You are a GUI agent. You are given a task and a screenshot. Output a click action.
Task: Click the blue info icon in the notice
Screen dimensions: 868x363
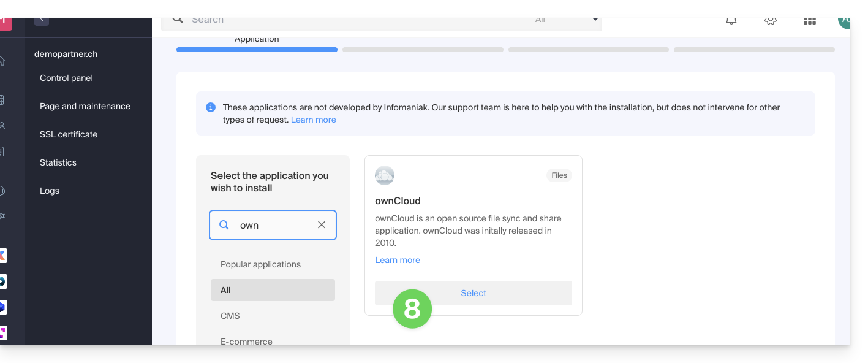tap(211, 107)
